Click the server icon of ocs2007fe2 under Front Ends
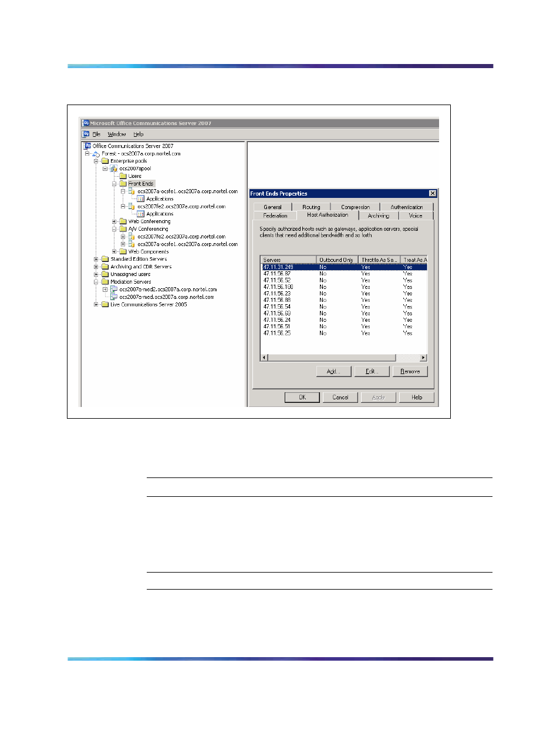 [x=131, y=207]
